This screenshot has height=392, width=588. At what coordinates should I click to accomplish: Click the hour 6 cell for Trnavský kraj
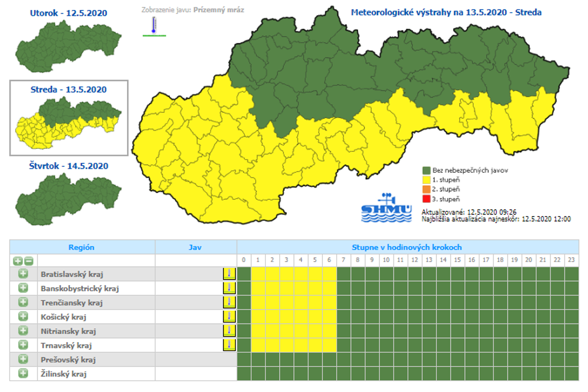tap(329, 345)
